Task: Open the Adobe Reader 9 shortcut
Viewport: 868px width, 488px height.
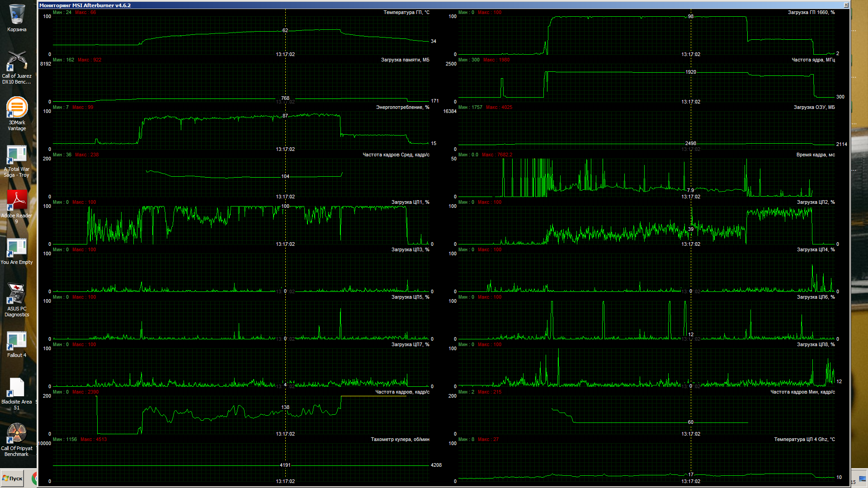Action: [x=17, y=201]
